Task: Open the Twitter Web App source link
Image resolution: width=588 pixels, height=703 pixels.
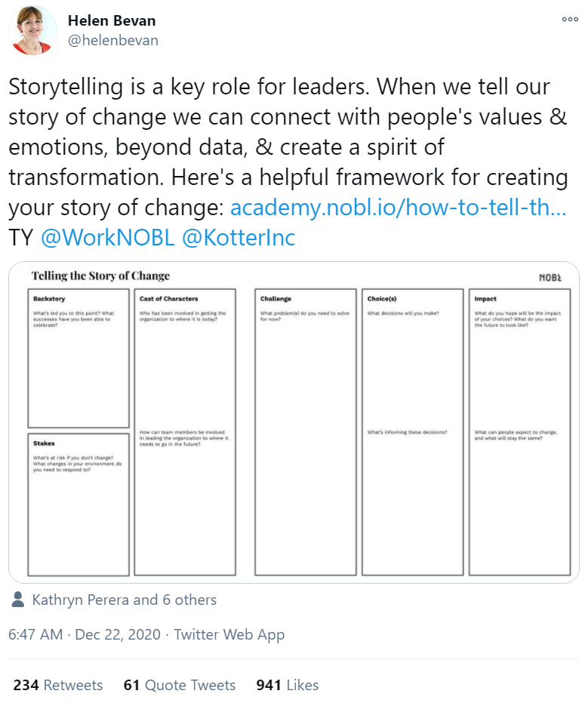Action: 229,634
